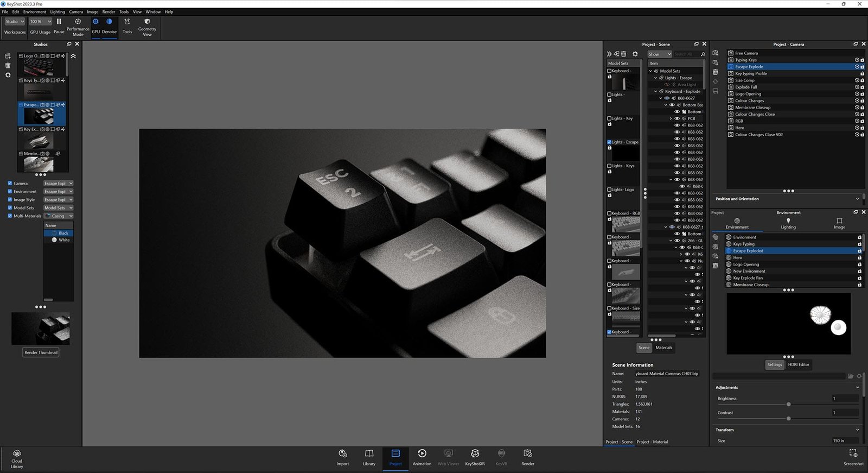Uncheck the Environment studio checkbox

point(10,192)
